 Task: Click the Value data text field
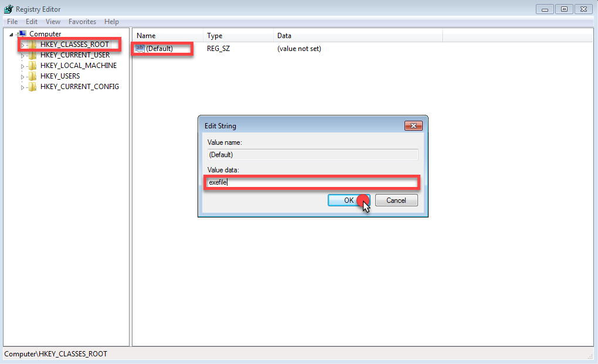312,182
